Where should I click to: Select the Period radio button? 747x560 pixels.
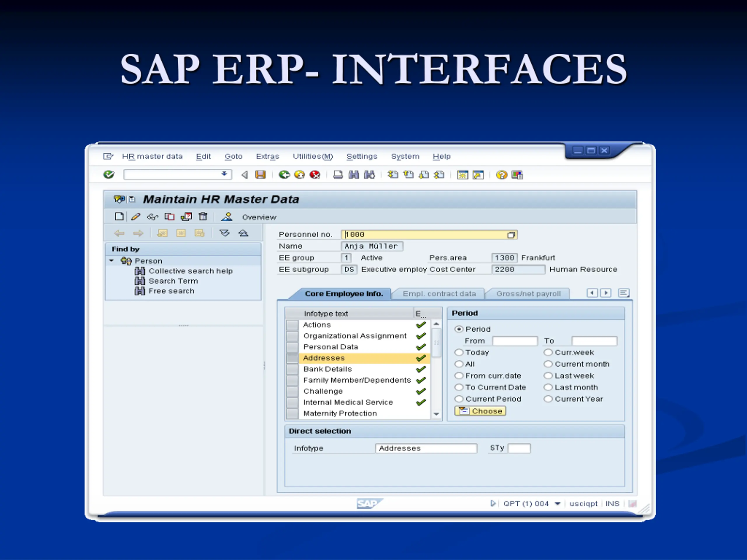459,329
